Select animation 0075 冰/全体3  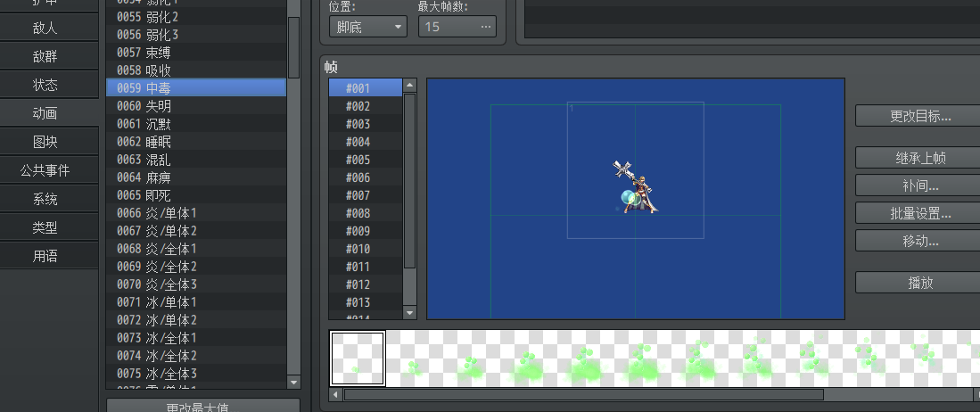pos(196,374)
